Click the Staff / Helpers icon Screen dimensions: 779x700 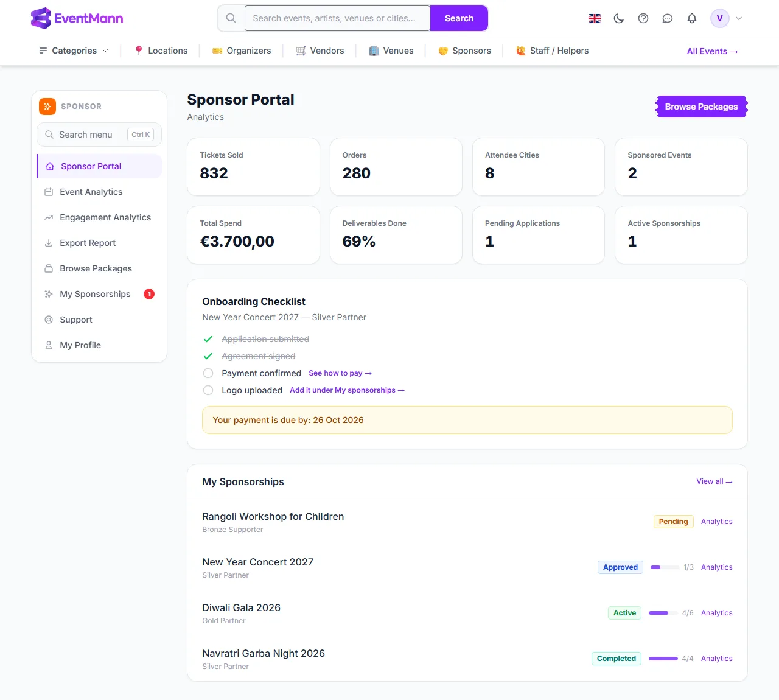521,51
